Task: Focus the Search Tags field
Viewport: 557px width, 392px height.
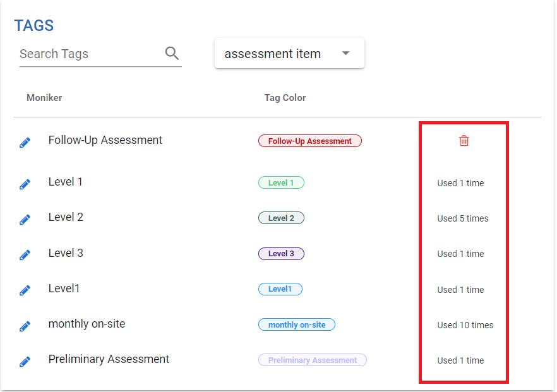Action: [x=88, y=54]
